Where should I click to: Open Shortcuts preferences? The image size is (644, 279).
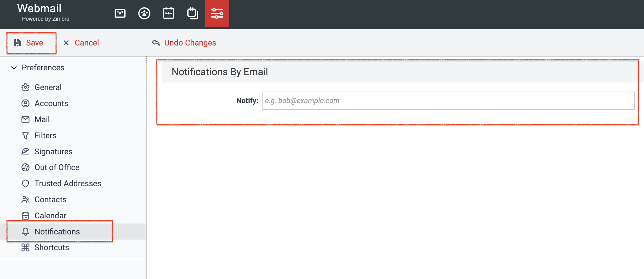[45, 247]
